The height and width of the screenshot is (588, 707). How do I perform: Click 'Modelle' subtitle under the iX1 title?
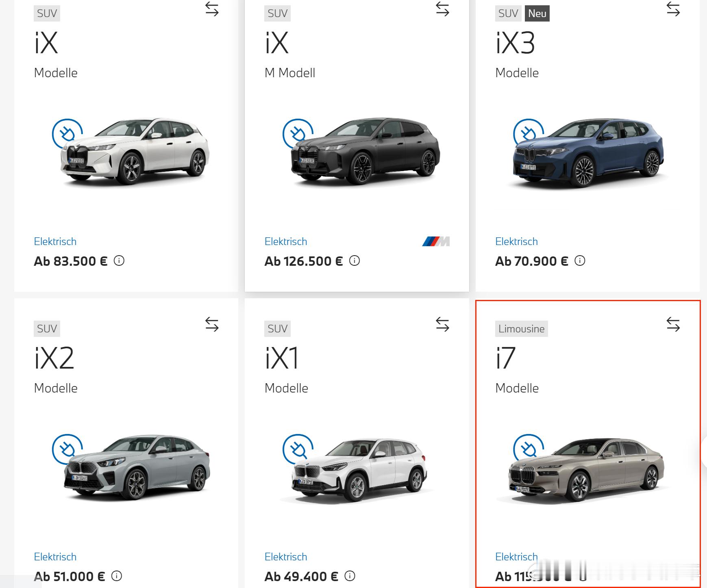[286, 388]
